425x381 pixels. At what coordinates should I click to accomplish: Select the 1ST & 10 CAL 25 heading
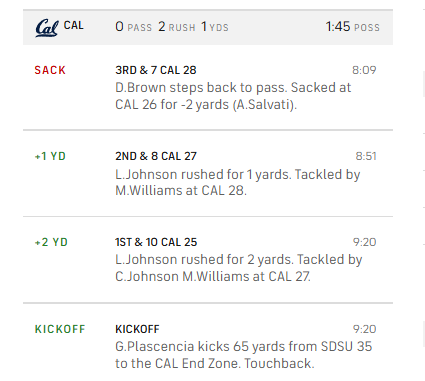pyautogui.click(x=156, y=242)
